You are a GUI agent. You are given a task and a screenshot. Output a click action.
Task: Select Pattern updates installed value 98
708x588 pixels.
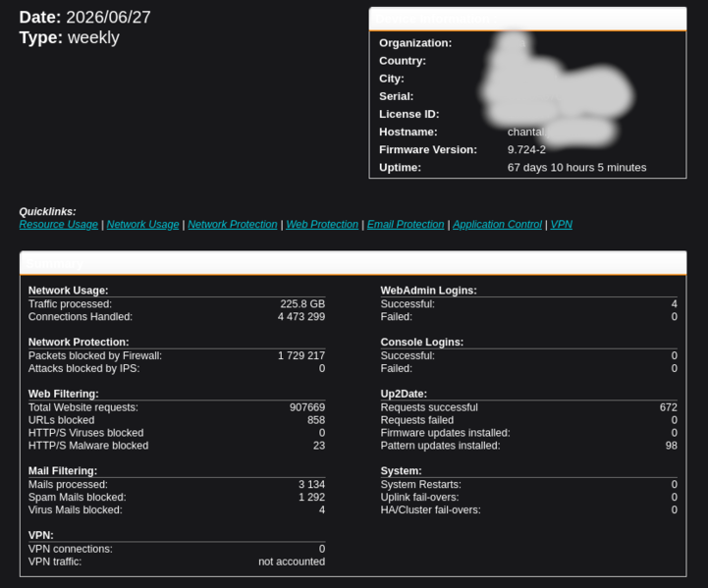click(672, 446)
